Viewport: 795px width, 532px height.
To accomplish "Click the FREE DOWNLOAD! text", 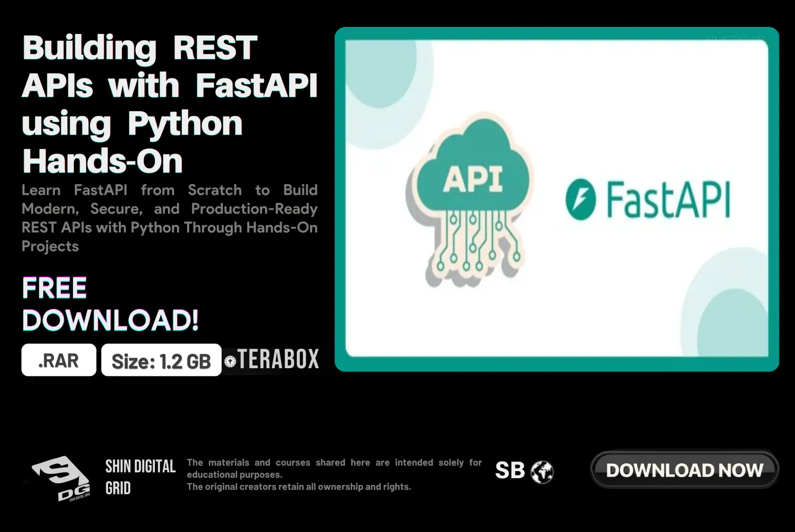I will point(110,304).
